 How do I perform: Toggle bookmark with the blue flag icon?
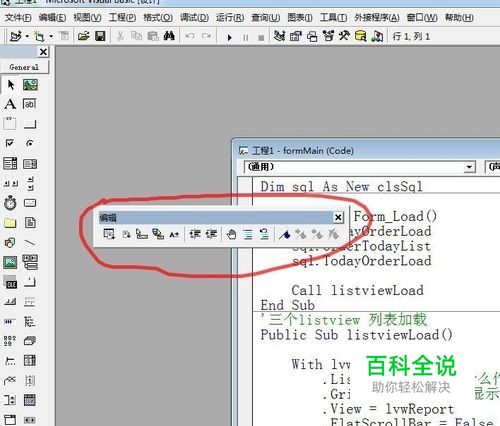point(284,234)
